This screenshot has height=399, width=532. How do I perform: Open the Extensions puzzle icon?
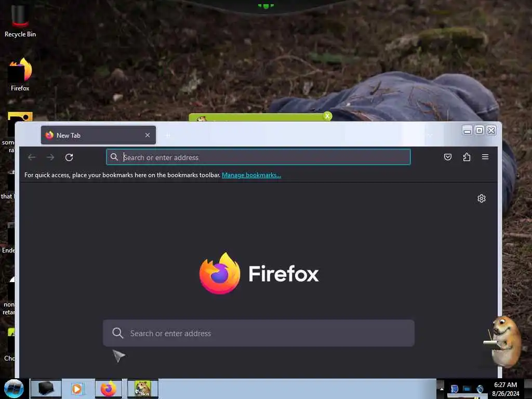[x=467, y=157]
